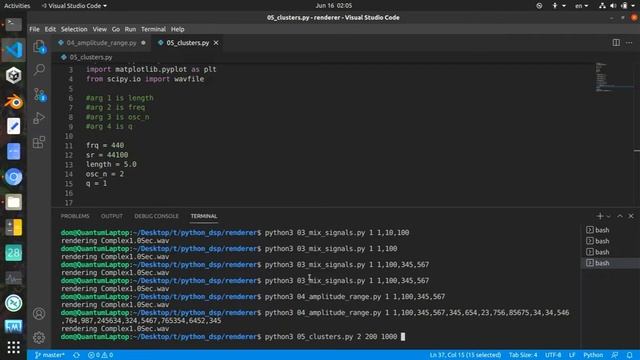Click the master branch in status bar
640x360 pixels.
click(x=49, y=355)
